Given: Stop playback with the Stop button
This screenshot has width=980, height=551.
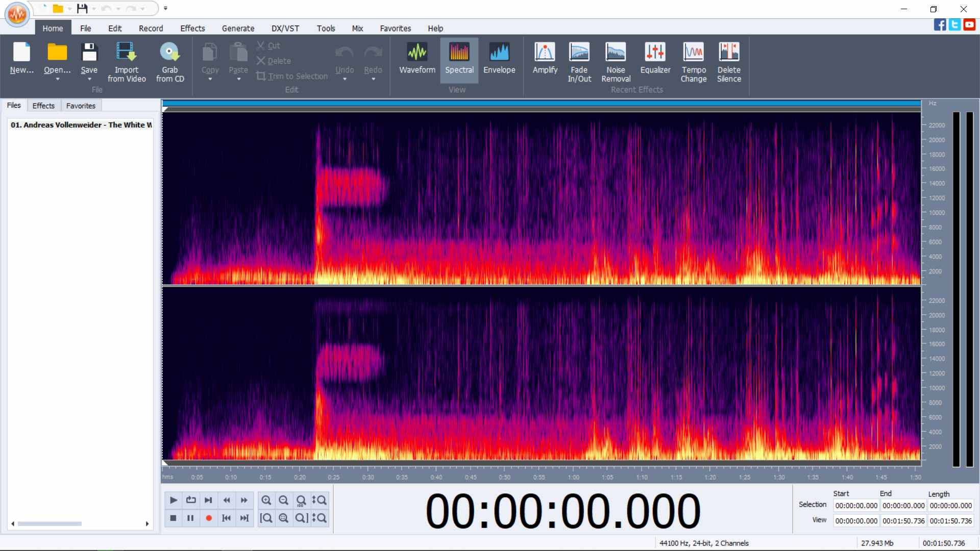Looking at the screenshot, I should pyautogui.click(x=173, y=518).
